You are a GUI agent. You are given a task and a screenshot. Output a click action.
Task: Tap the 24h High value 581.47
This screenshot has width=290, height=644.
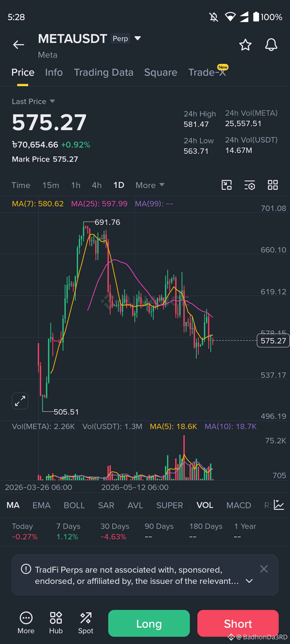[196, 124]
